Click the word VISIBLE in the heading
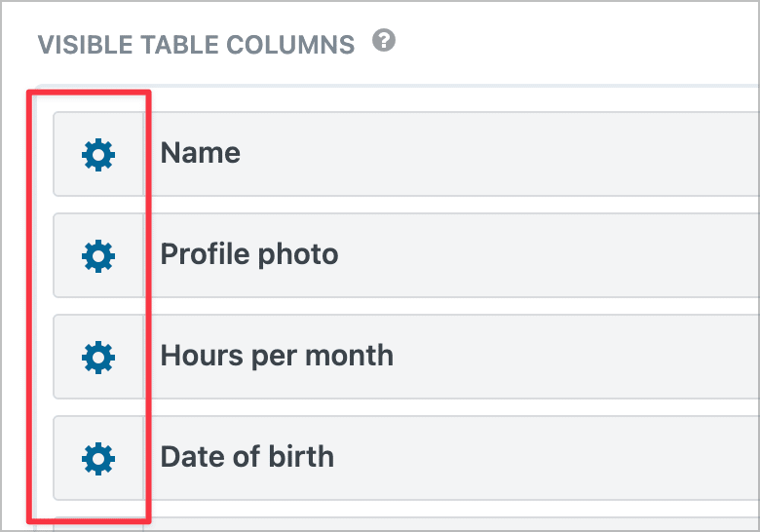This screenshot has height=532, width=760. pos(86,45)
